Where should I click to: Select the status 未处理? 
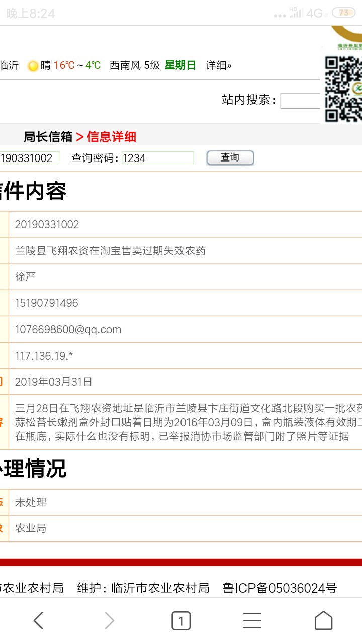pyautogui.click(x=31, y=502)
